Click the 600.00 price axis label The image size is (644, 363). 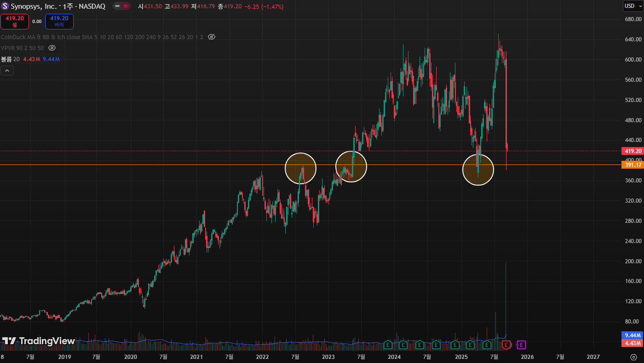633,60
